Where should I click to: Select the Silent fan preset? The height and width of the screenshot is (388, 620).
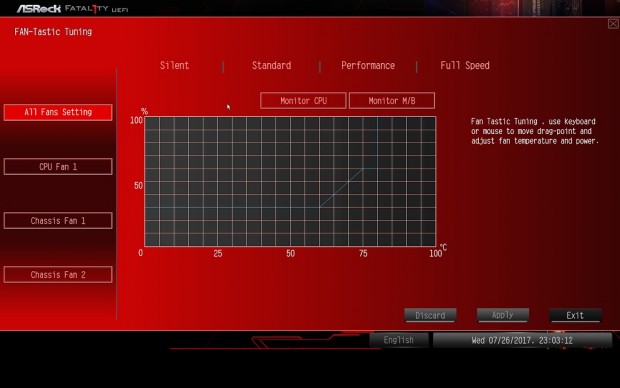[174, 66]
